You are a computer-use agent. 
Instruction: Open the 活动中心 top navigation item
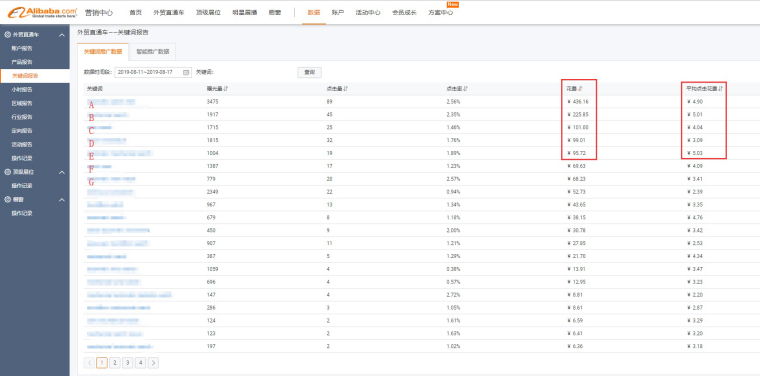pyautogui.click(x=368, y=13)
